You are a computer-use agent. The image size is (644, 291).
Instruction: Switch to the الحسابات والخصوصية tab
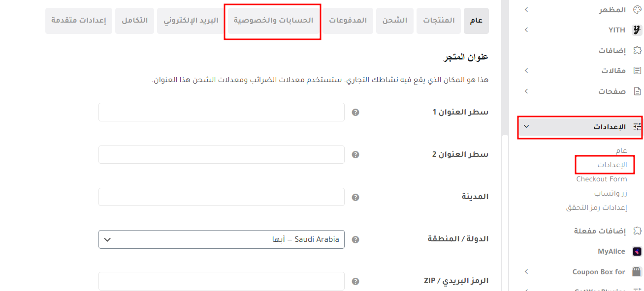click(273, 21)
